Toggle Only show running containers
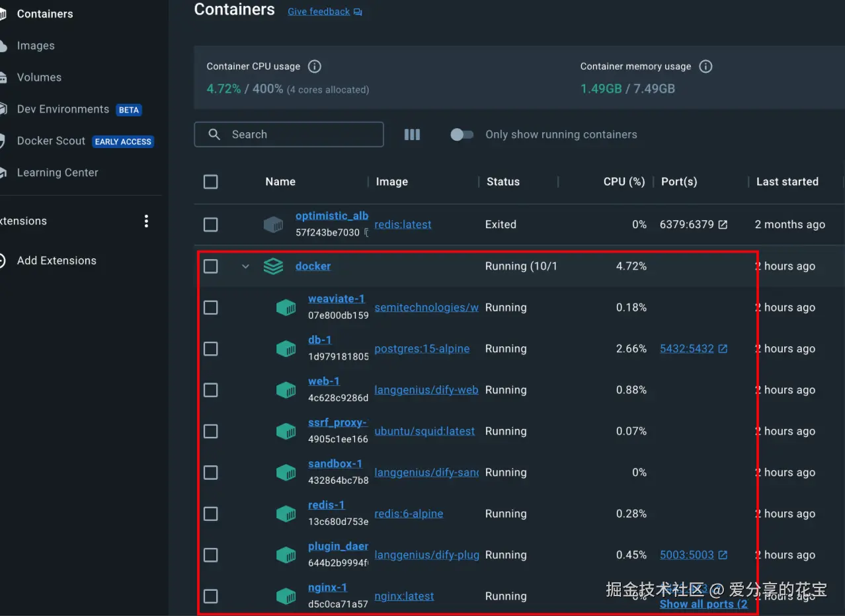The width and height of the screenshot is (845, 616). [x=462, y=134]
